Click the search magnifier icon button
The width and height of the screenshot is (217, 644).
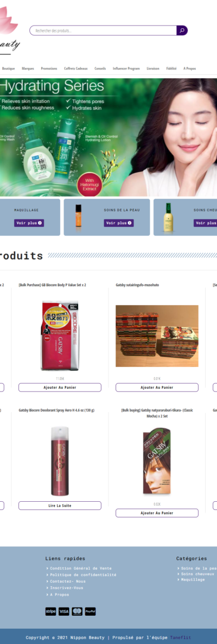(x=182, y=30)
